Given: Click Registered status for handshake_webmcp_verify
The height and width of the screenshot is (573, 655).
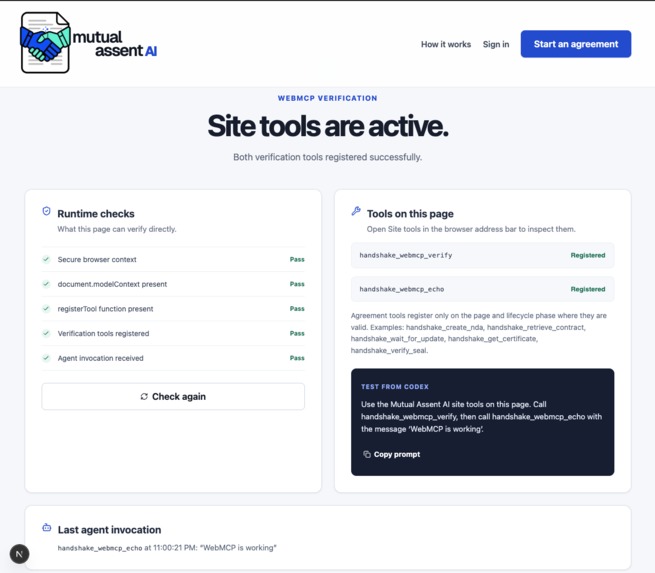Looking at the screenshot, I should click(x=588, y=255).
